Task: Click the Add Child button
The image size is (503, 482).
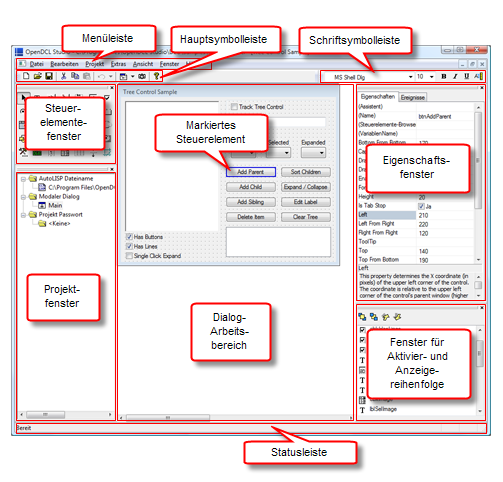Action: point(251,187)
